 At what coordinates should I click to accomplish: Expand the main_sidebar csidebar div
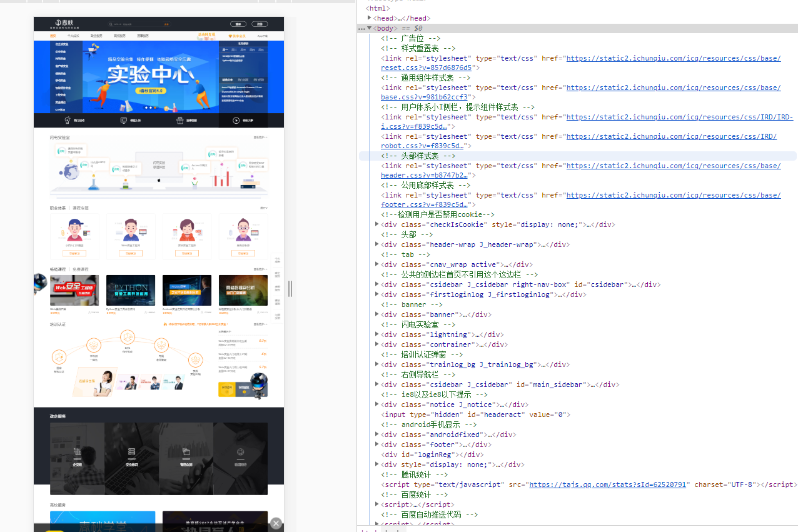376,384
